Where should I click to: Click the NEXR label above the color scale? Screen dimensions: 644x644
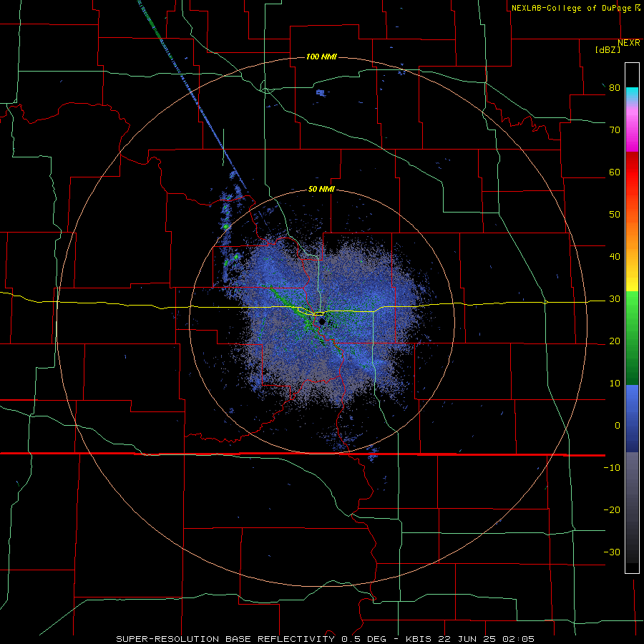[x=629, y=43]
